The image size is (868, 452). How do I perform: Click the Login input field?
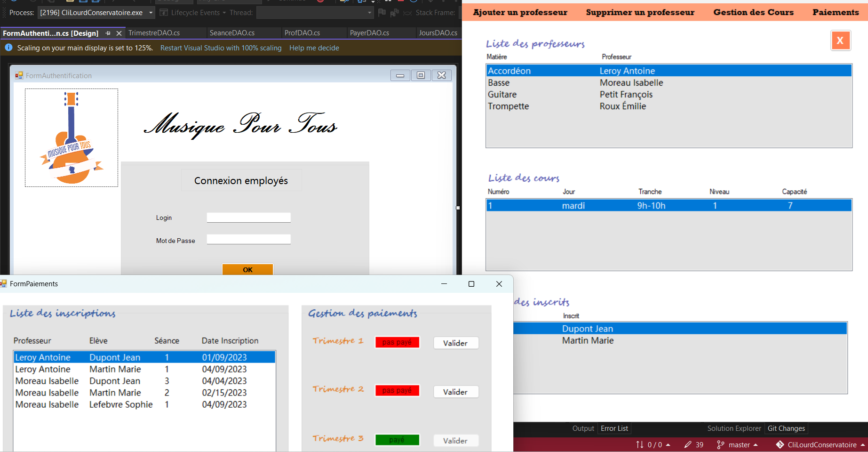(248, 218)
